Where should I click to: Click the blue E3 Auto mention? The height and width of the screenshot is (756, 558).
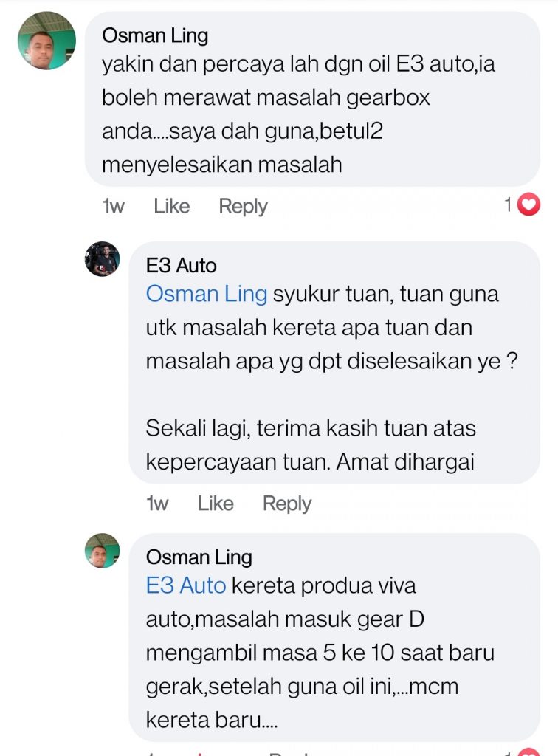pyautogui.click(x=186, y=585)
